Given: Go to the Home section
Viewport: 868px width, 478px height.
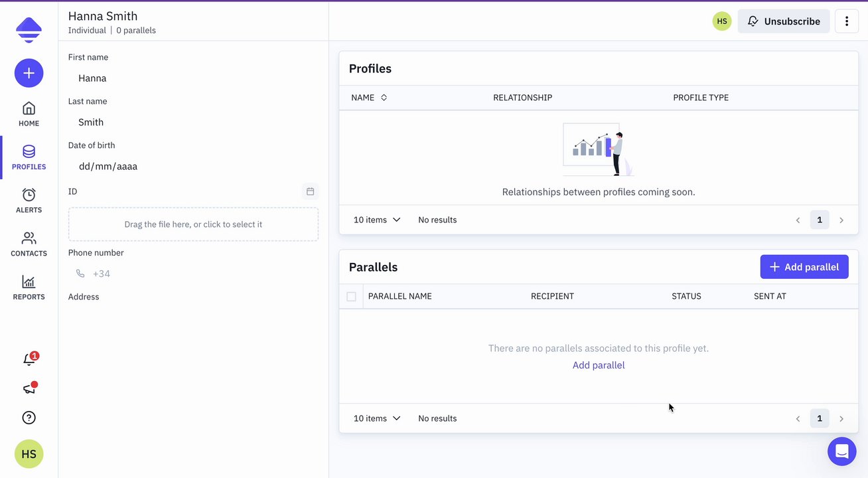Looking at the screenshot, I should [29, 114].
